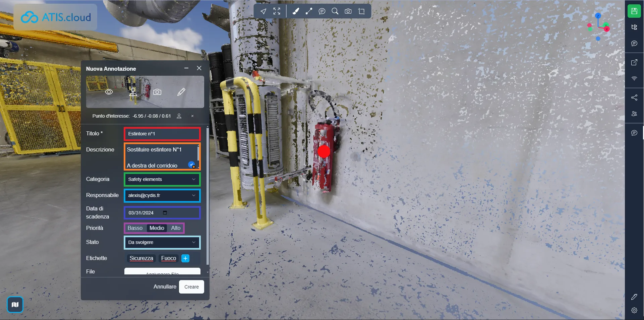Click the external link export icon
This screenshot has height=320, width=644.
click(634, 62)
